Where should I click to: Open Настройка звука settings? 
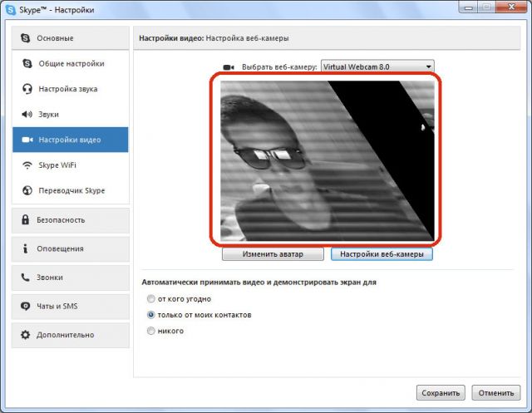coord(71,89)
